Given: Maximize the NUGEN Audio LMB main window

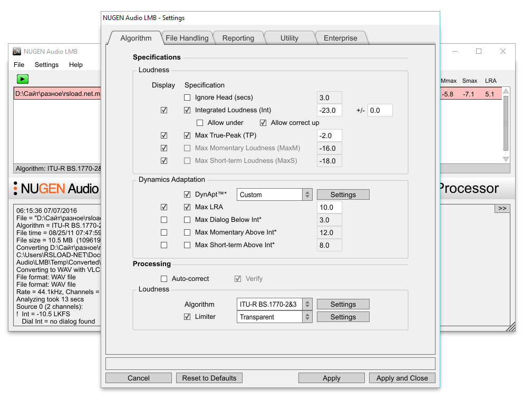Looking at the screenshot, I should 479,51.
